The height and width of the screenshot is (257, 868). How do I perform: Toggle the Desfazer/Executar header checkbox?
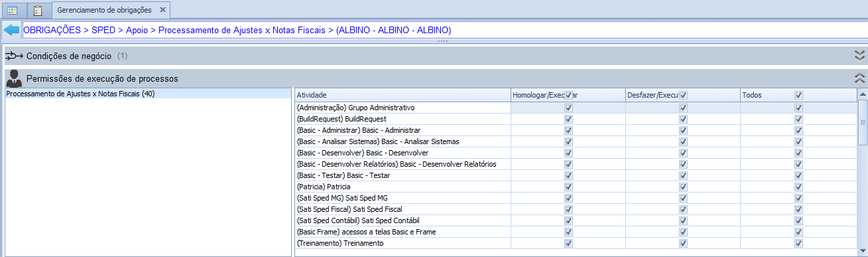pyautogui.click(x=683, y=95)
